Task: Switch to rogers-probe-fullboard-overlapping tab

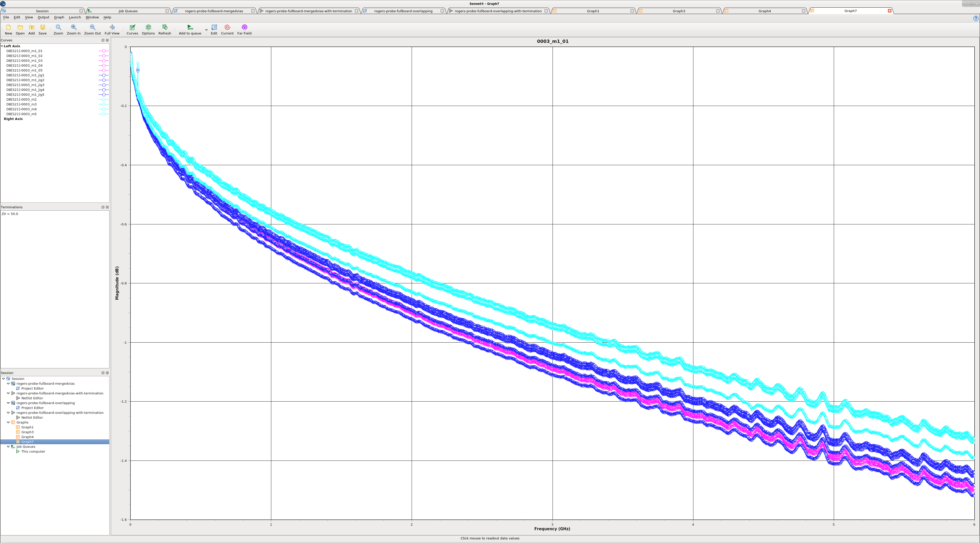Action: tap(403, 11)
